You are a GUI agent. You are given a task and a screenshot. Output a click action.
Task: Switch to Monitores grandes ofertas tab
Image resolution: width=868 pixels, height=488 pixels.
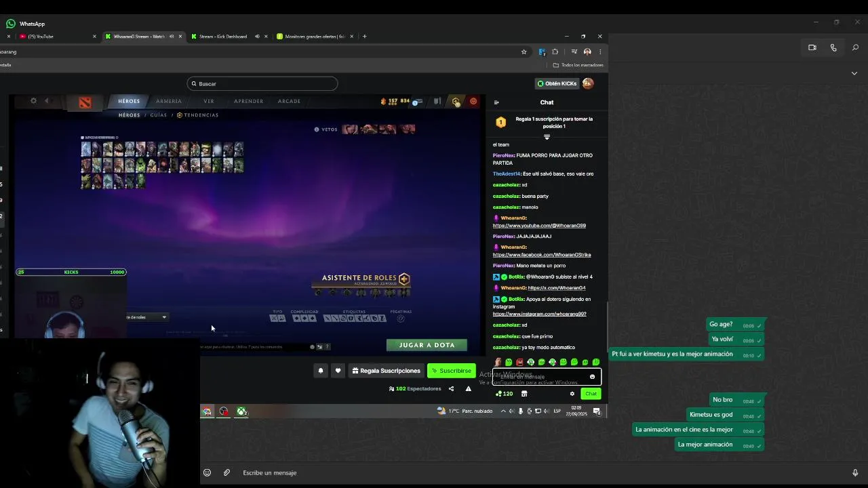(x=313, y=37)
